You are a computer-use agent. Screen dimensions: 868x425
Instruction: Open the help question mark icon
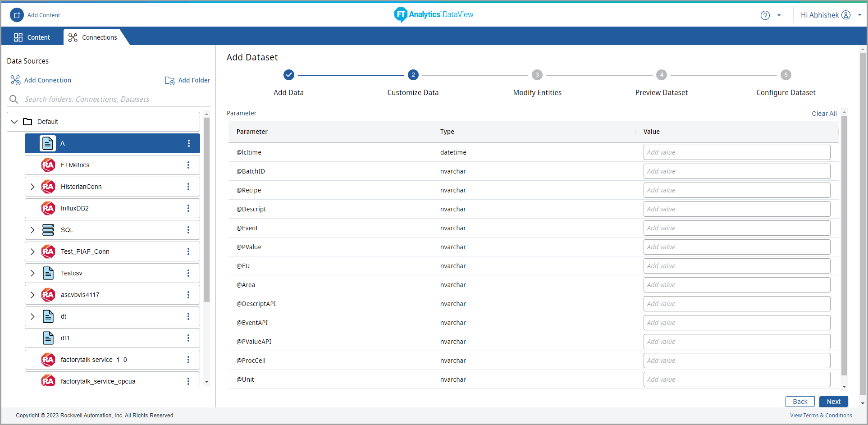[x=765, y=15]
